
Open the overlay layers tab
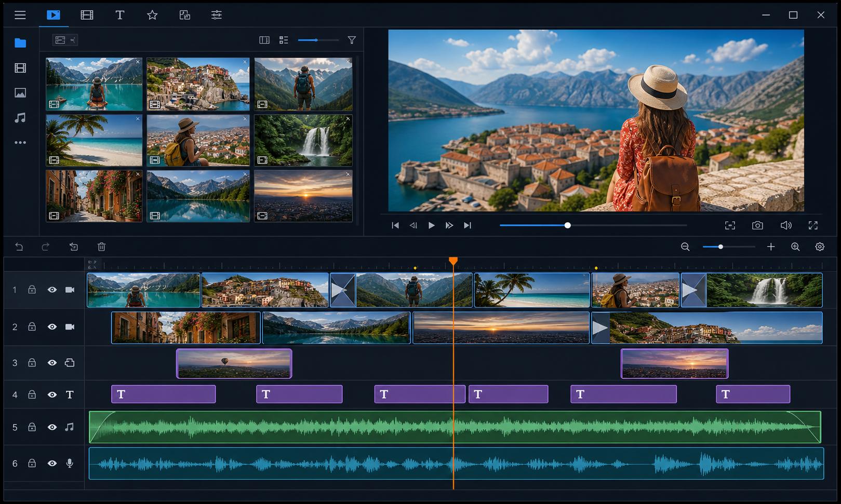point(184,15)
